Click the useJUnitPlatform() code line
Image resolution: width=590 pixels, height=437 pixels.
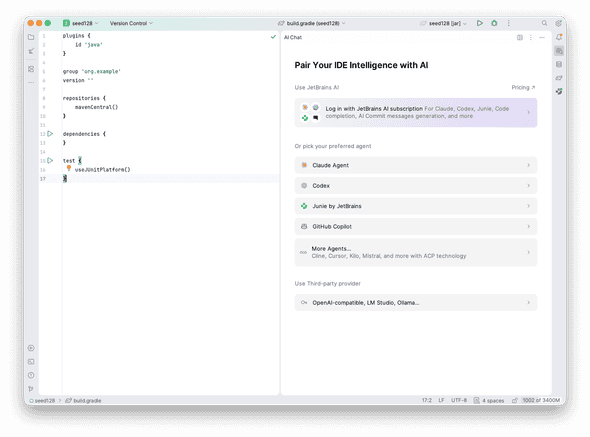pos(102,169)
